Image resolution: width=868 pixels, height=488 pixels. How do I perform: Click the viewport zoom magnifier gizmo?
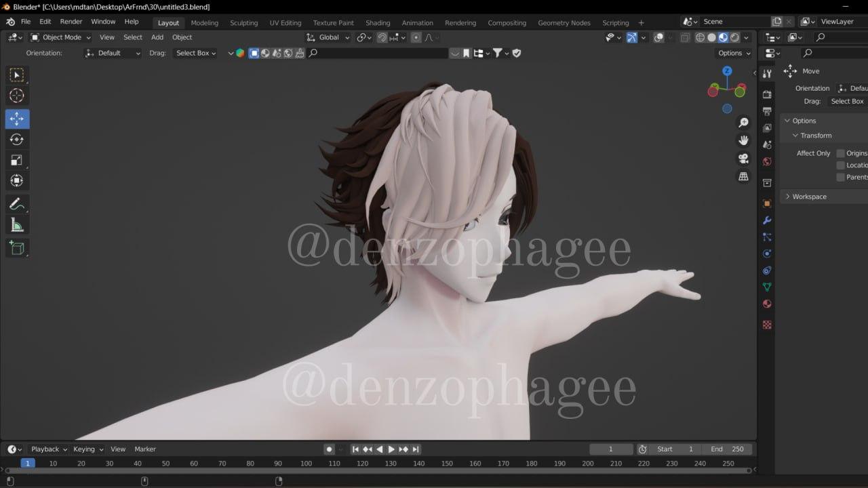743,123
